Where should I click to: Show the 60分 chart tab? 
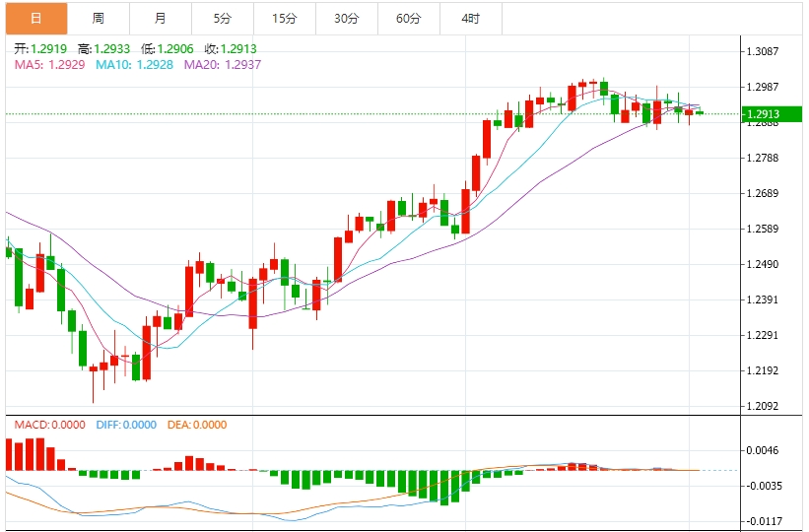tap(408, 19)
